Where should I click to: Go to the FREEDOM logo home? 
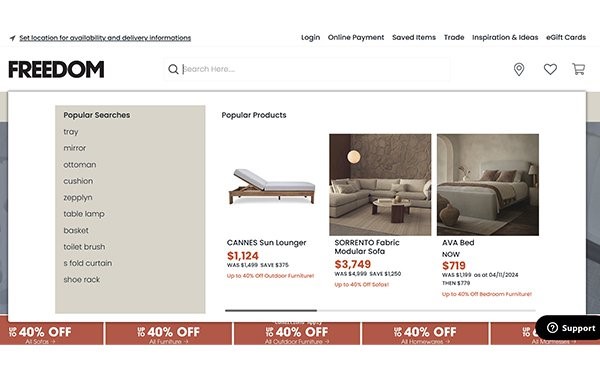click(x=56, y=69)
